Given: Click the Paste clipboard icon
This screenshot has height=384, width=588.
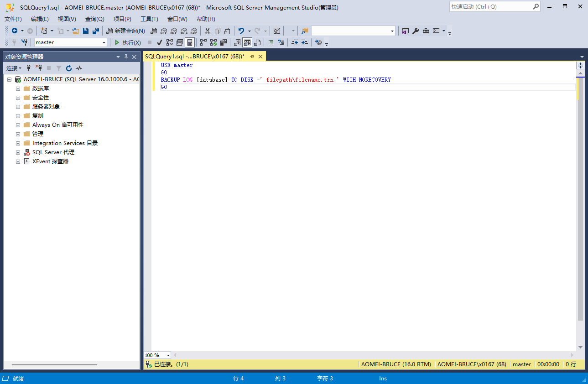Looking at the screenshot, I should [228, 31].
